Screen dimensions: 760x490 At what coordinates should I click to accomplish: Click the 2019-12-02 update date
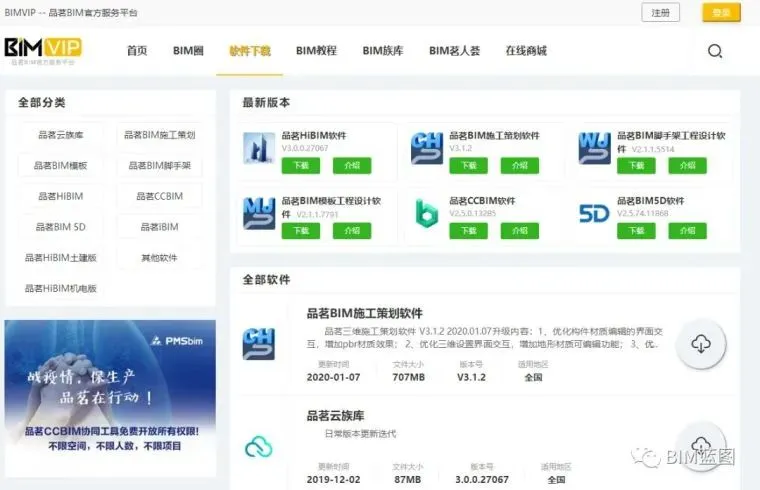pos(333,479)
